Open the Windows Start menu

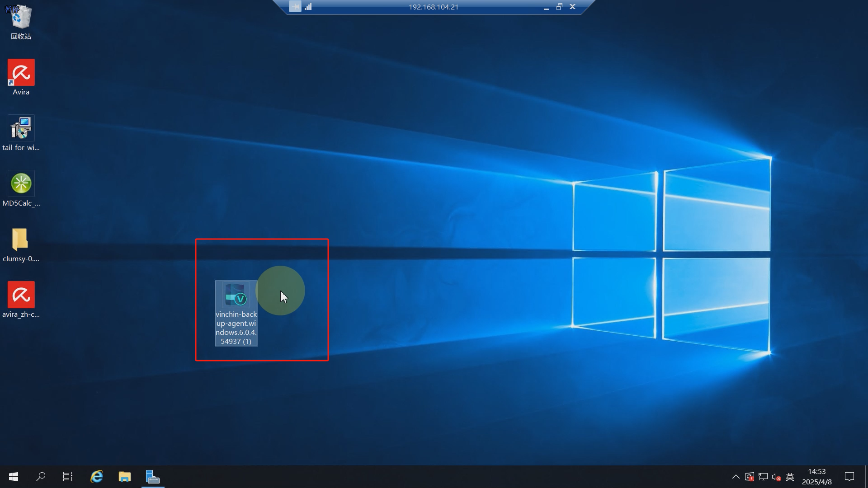[14, 477]
